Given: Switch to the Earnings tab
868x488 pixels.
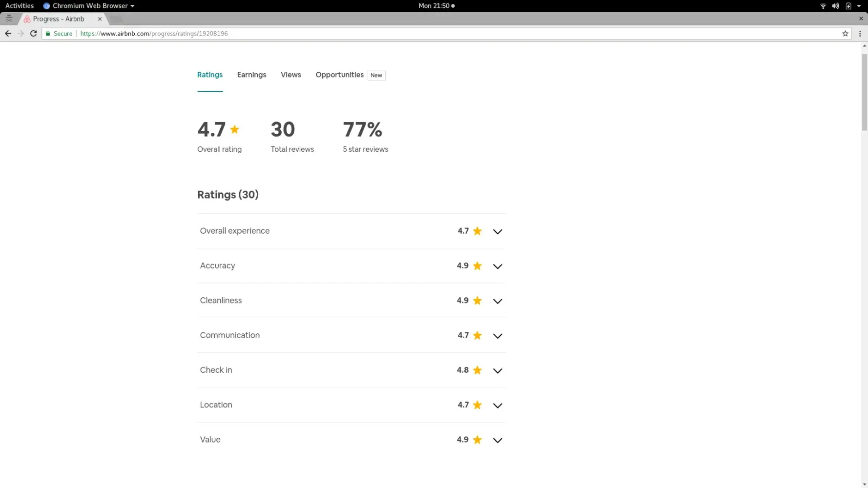Looking at the screenshot, I should pos(251,75).
